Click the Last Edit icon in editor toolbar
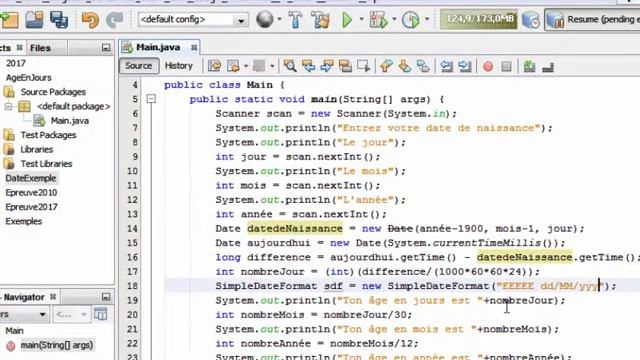The width and height of the screenshot is (640, 360). coord(214,66)
